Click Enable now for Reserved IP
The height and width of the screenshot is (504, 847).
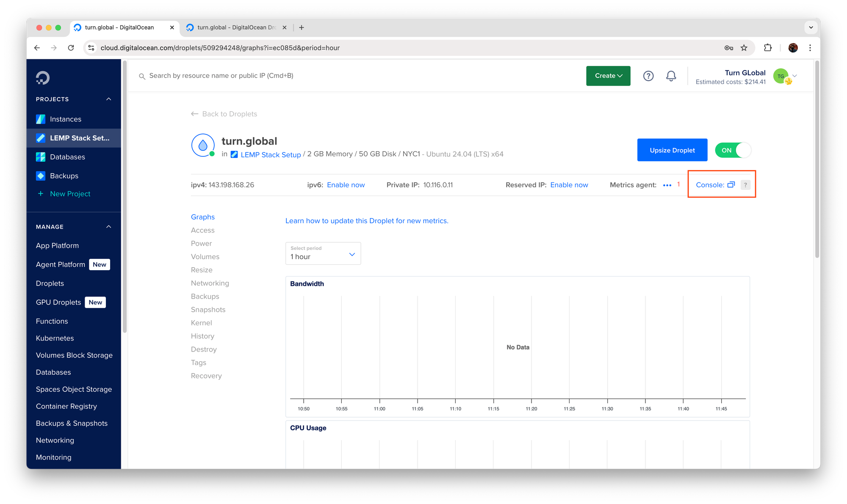coord(569,185)
